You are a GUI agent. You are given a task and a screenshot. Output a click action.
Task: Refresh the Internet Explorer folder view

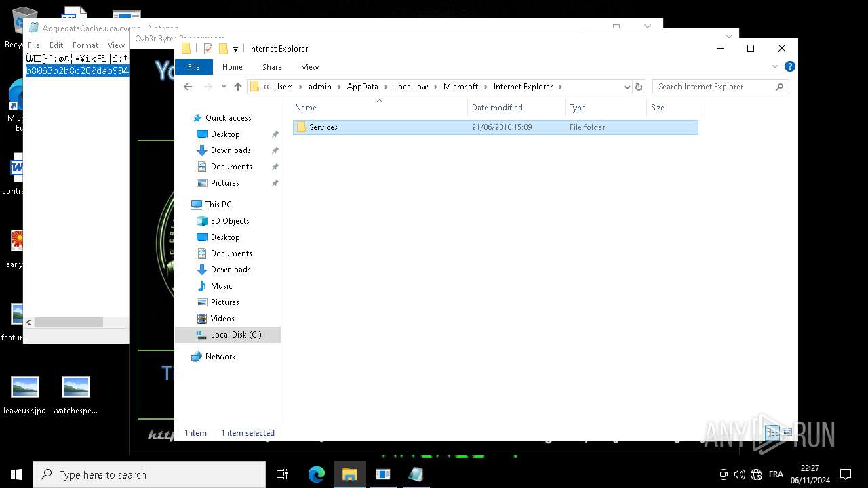(x=638, y=87)
